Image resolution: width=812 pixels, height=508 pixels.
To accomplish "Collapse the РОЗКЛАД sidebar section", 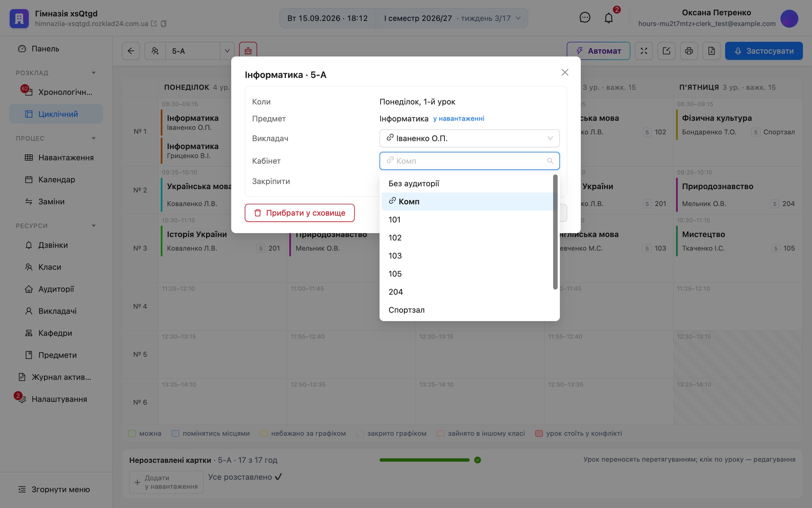I will click(x=94, y=73).
